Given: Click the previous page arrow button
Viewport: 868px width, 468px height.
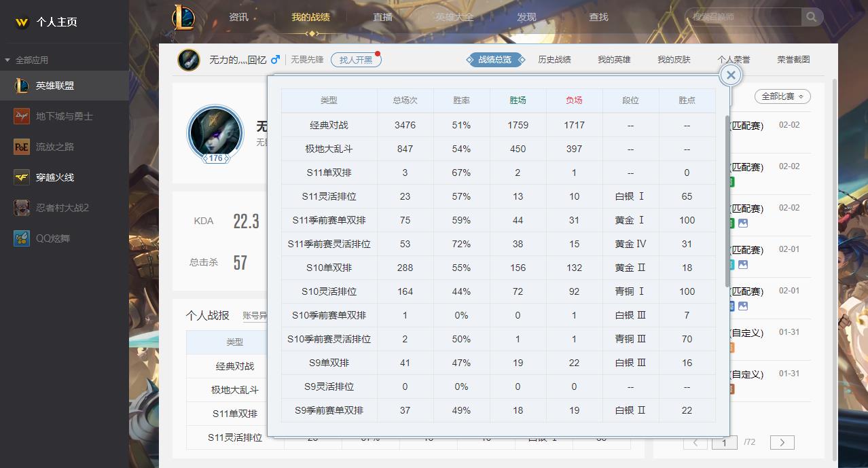Looking at the screenshot, I should coord(695,442).
